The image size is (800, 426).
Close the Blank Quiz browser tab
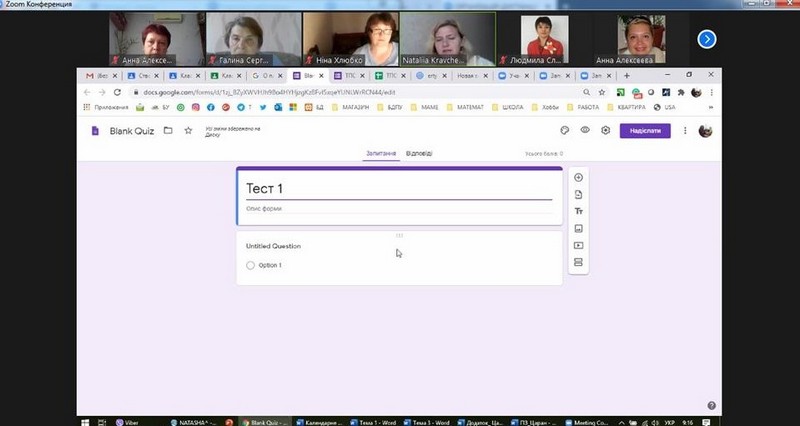click(x=321, y=76)
